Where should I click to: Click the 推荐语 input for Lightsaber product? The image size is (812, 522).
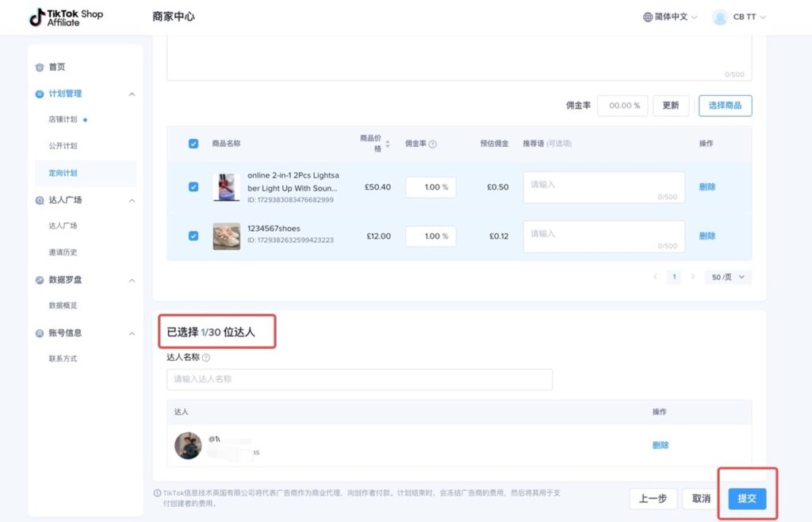coord(603,187)
